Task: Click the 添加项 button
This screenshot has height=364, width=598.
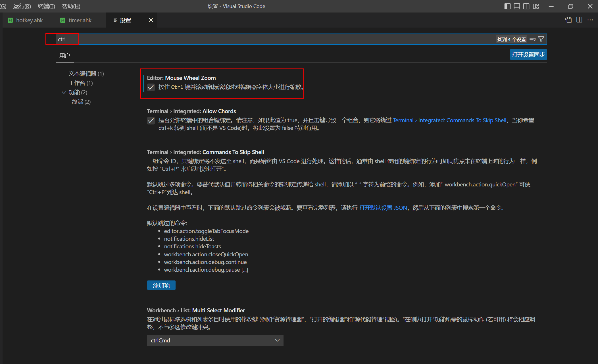Action: (161, 285)
